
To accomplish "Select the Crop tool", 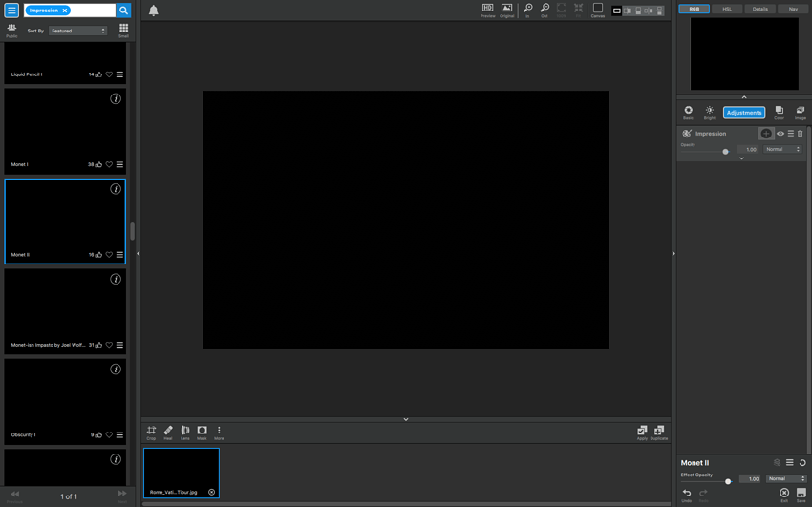I will (151, 432).
